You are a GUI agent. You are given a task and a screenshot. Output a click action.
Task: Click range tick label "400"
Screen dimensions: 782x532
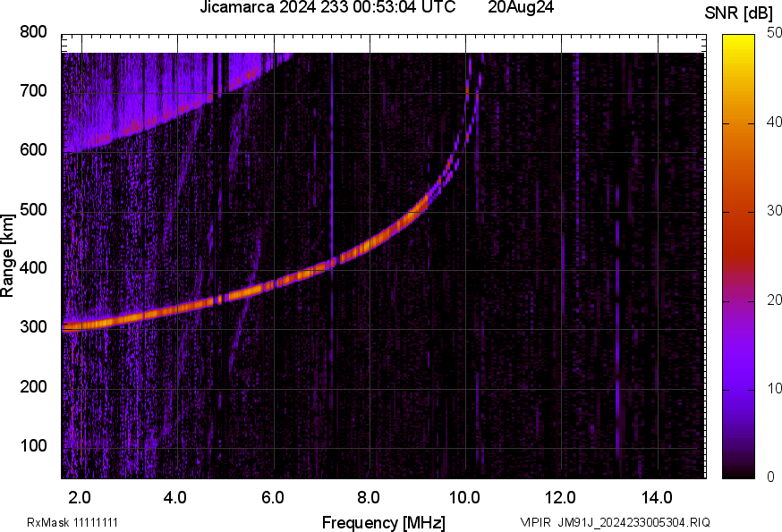33,267
